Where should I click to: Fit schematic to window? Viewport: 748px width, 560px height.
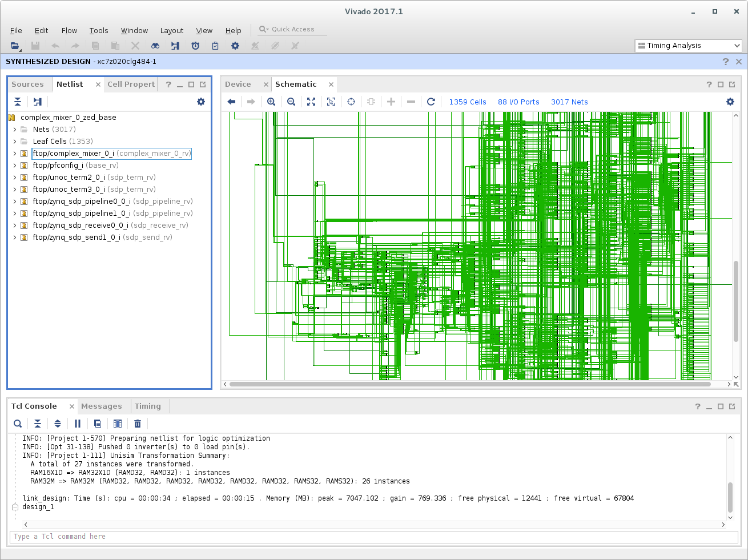coord(311,102)
